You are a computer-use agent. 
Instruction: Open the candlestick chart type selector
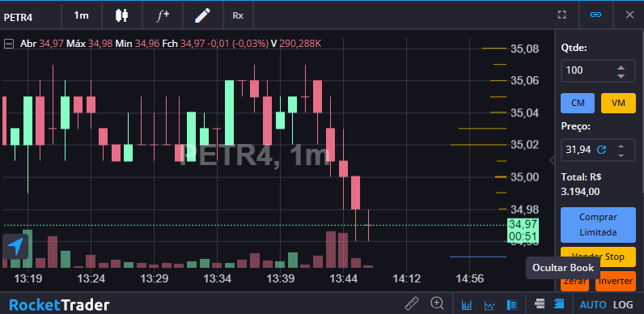pyautogui.click(x=121, y=15)
